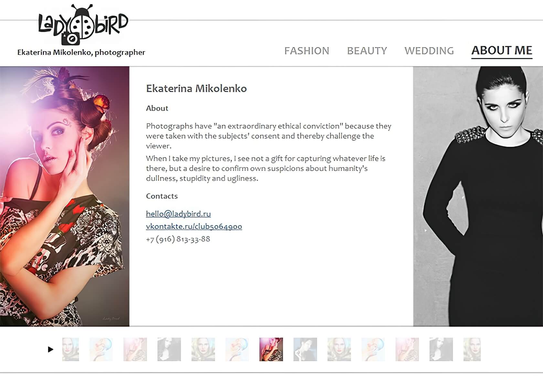The image size is (543, 392).
Task: Click the hello@ladybird.ru email link
Action: (x=178, y=214)
